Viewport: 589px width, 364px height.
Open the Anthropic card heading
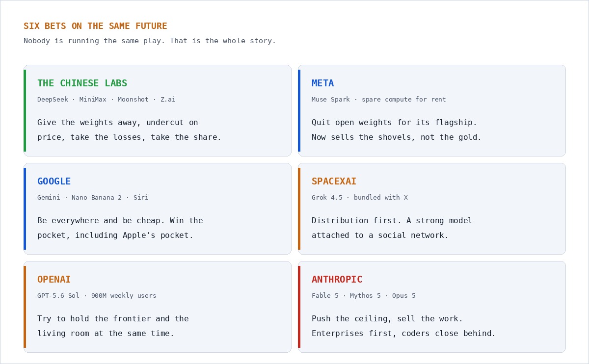pos(337,280)
